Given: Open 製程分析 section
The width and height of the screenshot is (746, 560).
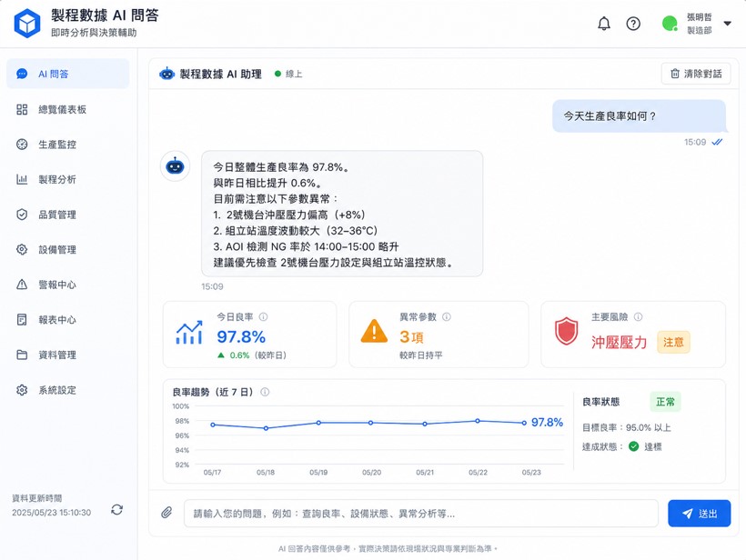Looking at the screenshot, I should pos(67,179).
